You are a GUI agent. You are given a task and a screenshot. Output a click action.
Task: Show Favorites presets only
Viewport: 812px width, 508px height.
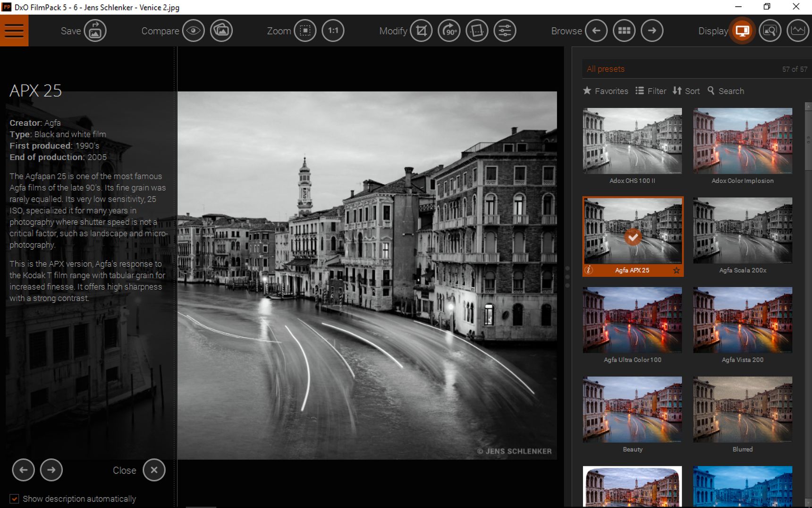point(606,91)
